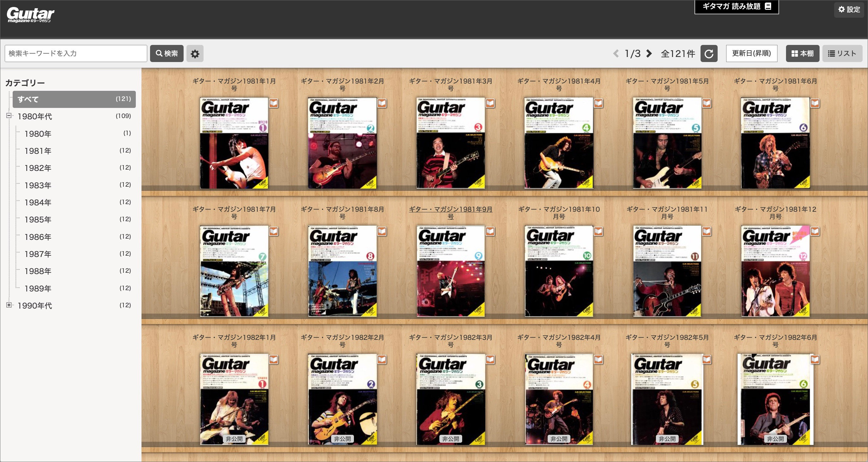Click the search options gear icon
868x462 pixels.
(195, 53)
